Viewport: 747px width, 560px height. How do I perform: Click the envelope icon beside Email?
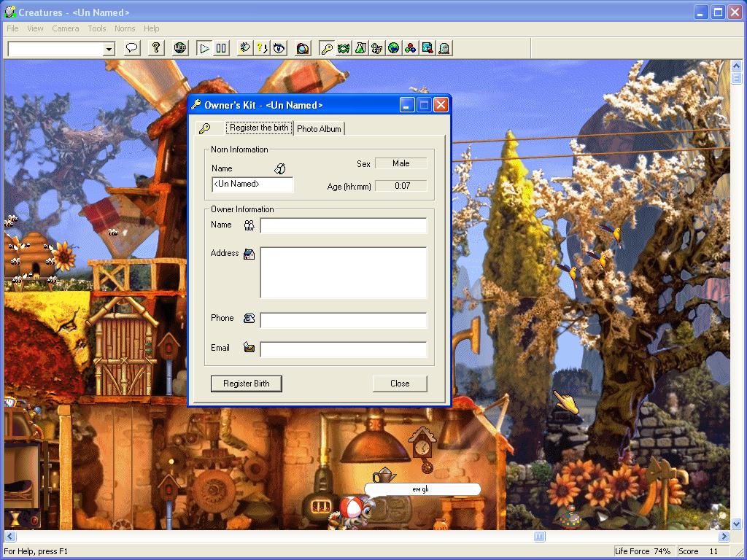click(249, 347)
